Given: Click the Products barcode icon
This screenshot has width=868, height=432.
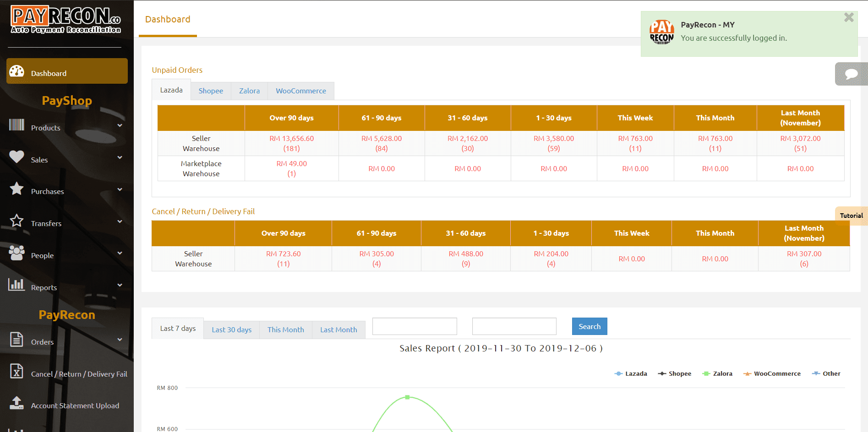Looking at the screenshot, I should (17, 124).
